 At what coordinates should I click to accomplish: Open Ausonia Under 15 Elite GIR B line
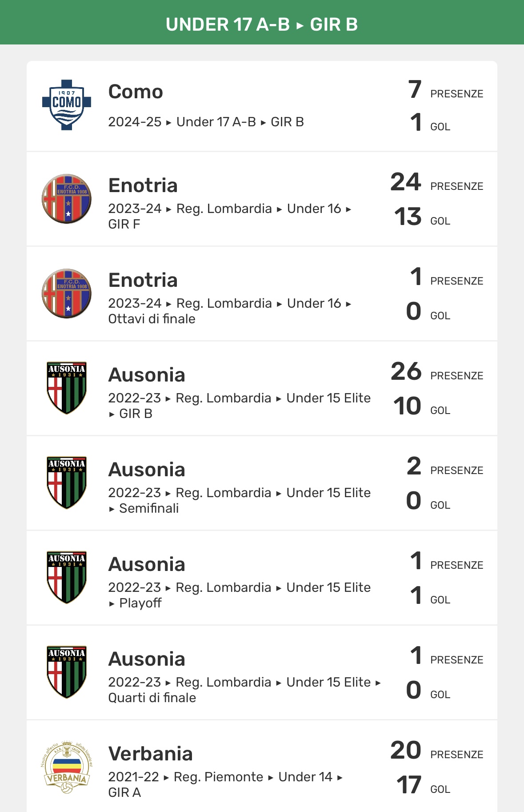(239, 406)
